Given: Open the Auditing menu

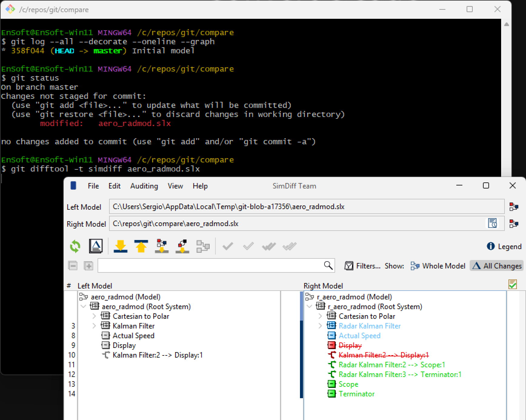Looking at the screenshot, I should tap(144, 186).
